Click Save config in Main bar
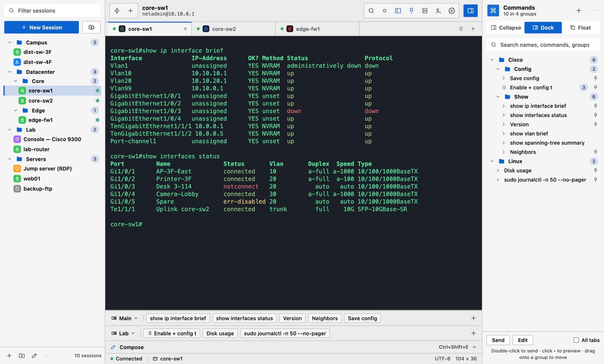Viewport: 604px width, 364px height. [362, 318]
